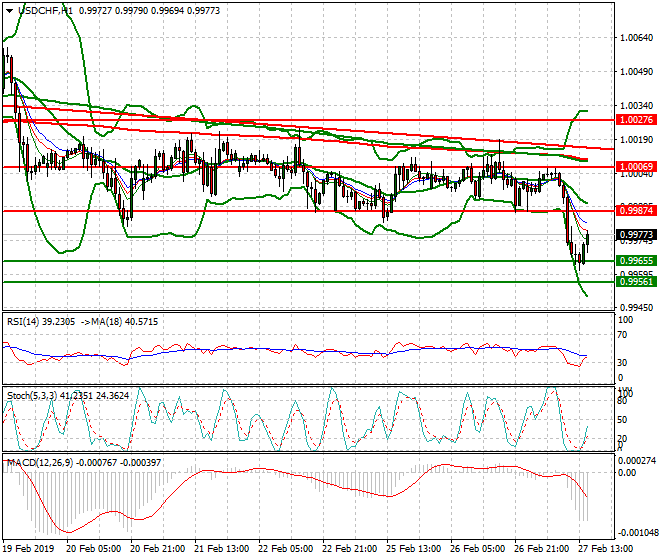The image size is (660, 560).
Task: Click the 0.99450 price scale value
Action: (636, 308)
